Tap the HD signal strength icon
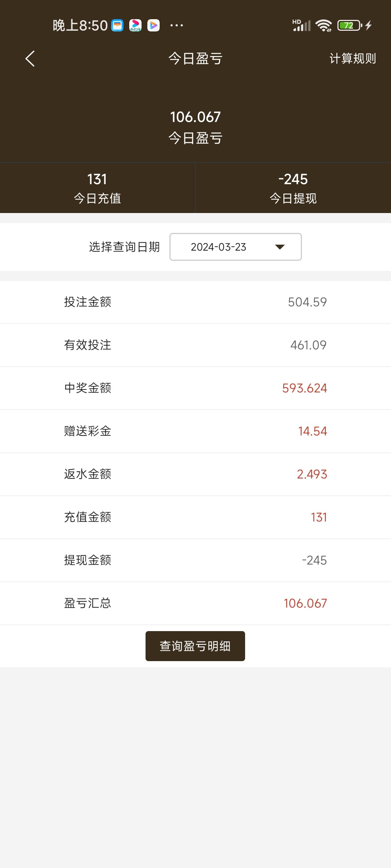Image resolution: width=391 pixels, height=868 pixels. coord(302,25)
